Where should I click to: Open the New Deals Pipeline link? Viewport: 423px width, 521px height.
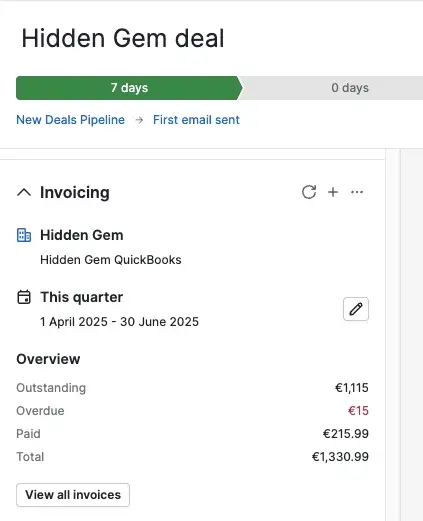(x=71, y=120)
